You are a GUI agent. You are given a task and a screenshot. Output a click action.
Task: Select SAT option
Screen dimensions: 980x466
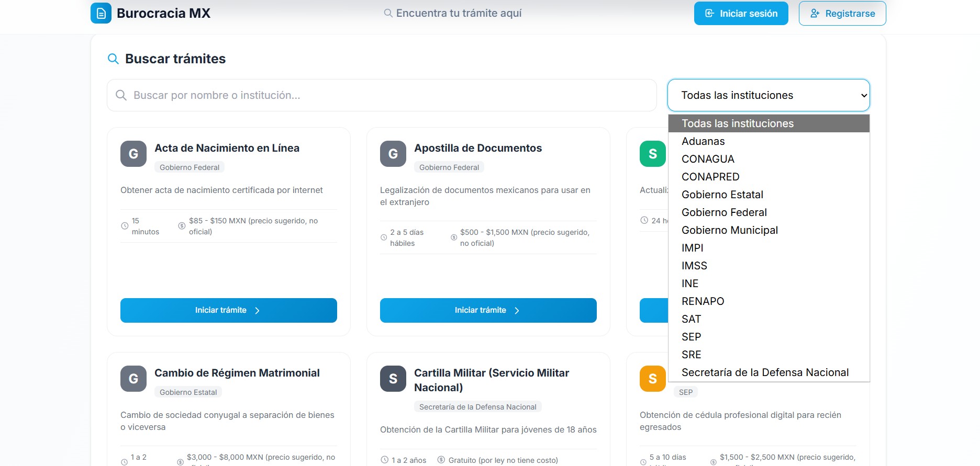tap(769, 319)
